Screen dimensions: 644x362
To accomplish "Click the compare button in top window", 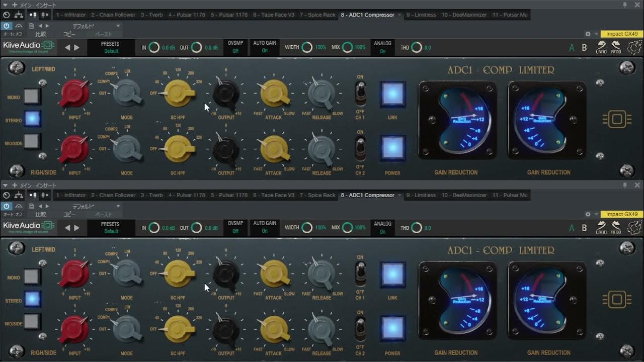I will 40,34.
